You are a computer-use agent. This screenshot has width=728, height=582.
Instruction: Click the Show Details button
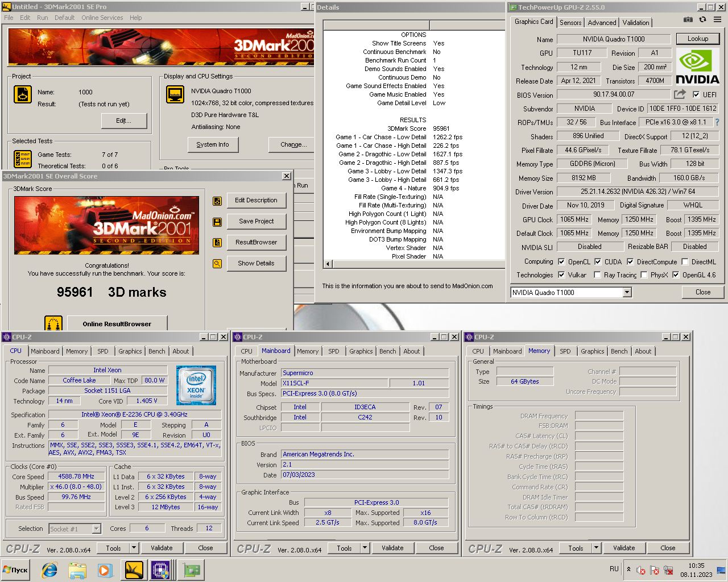coord(257,264)
